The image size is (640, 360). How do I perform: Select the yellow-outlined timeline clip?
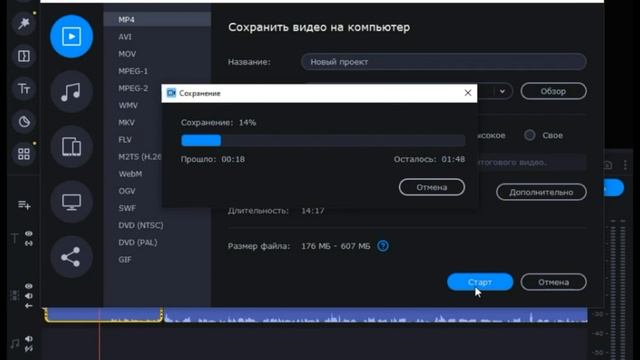pyautogui.click(x=104, y=315)
